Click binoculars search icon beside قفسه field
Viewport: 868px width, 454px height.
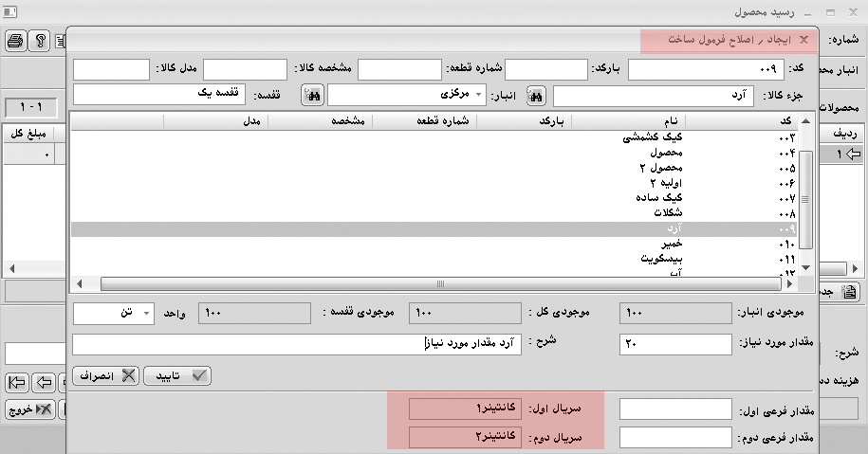tap(312, 96)
